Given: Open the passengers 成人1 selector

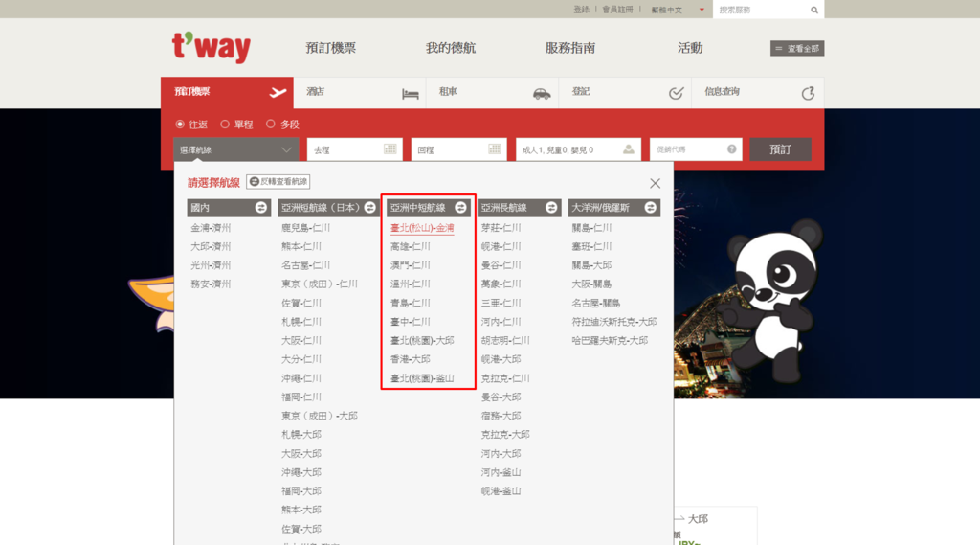Looking at the screenshot, I should pos(578,149).
